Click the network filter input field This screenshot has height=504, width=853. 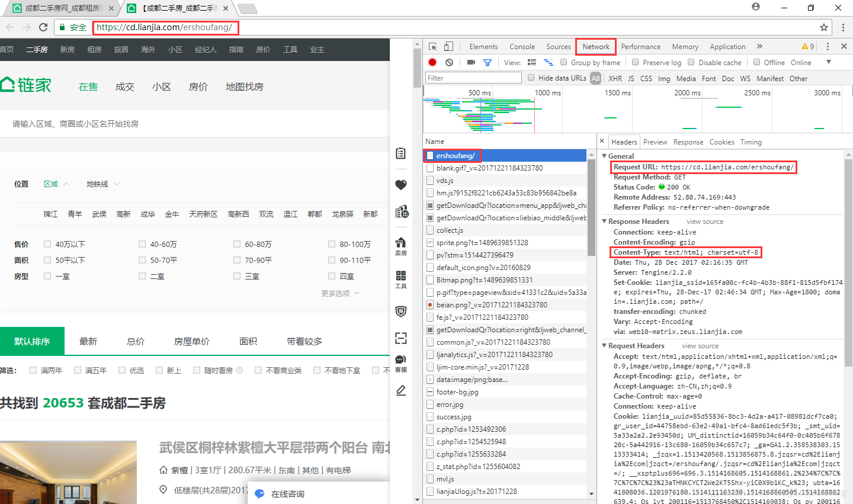473,78
